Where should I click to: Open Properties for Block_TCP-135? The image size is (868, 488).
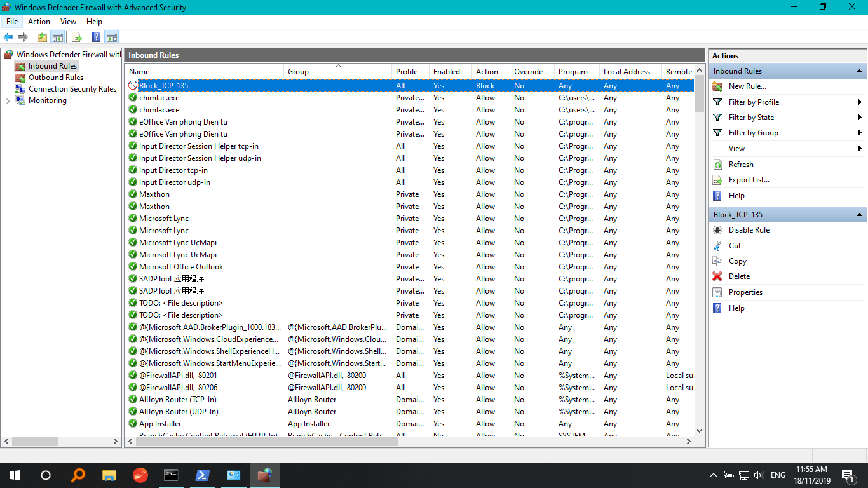click(x=745, y=292)
